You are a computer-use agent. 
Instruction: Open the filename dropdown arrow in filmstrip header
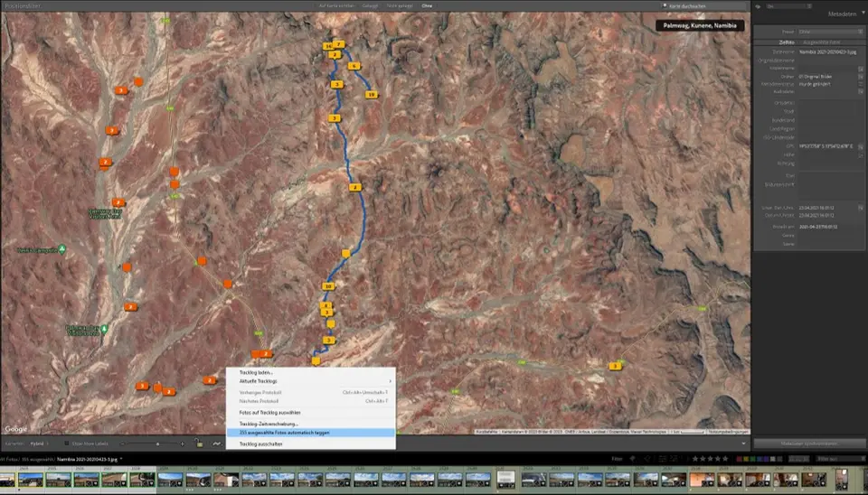point(121,459)
